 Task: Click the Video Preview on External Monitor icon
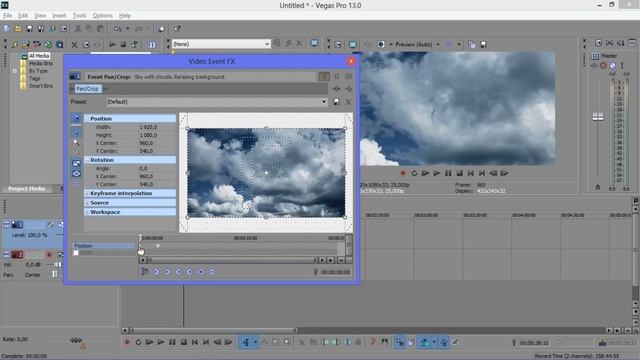(x=353, y=44)
